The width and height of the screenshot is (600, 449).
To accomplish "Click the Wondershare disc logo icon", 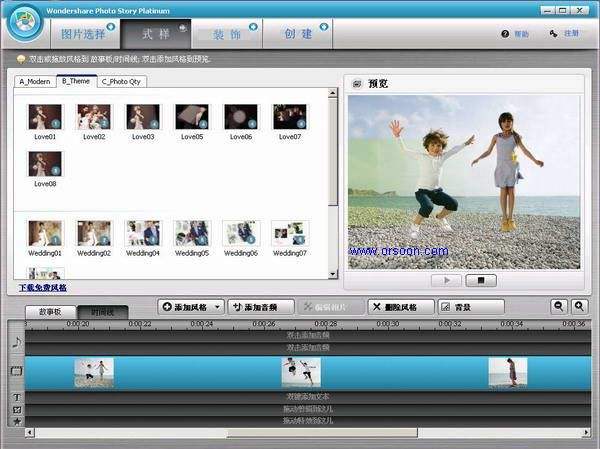I will pyautogui.click(x=25, y=23).
